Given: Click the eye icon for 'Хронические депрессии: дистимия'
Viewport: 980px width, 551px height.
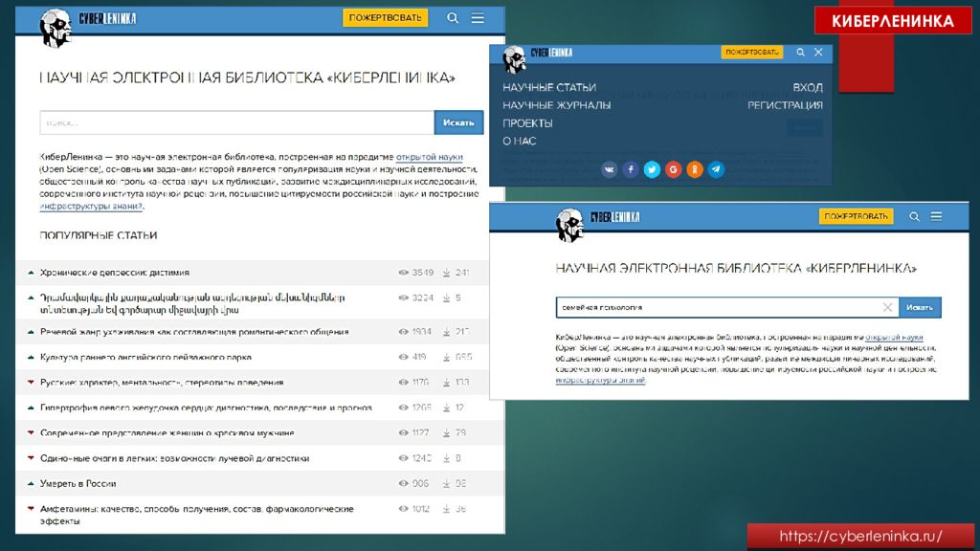Looking at the screenshot, I should tap(403, 273).
